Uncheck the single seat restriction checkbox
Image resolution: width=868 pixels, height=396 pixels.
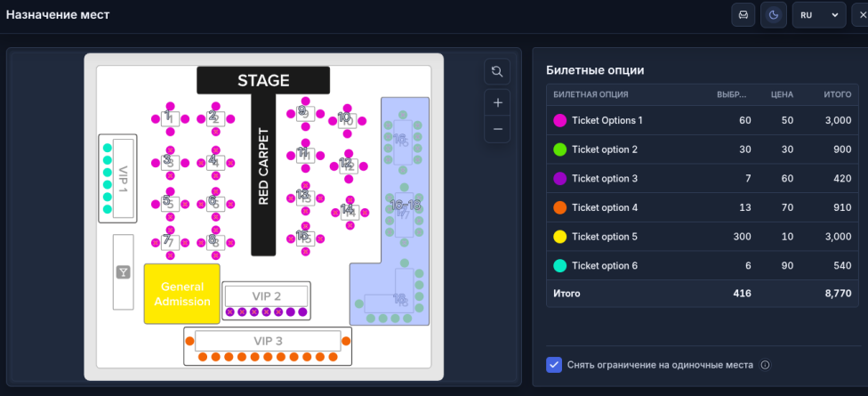[553, 365]
